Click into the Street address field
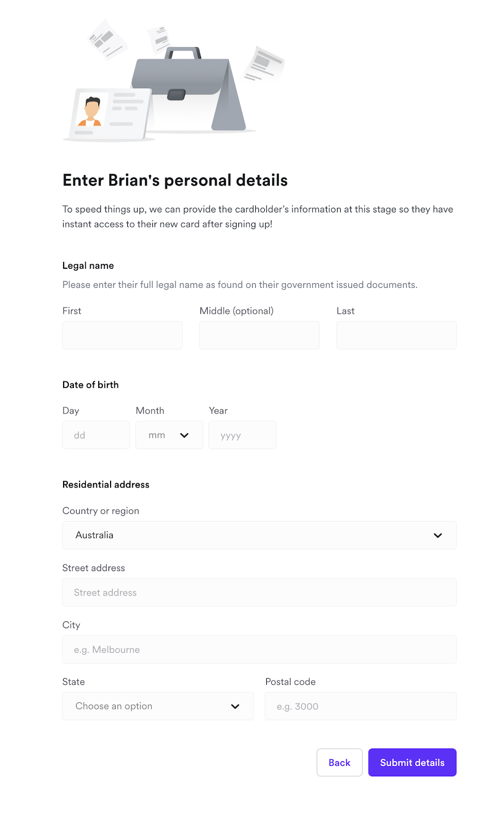Image resolution: width=504 pixels, height=827 pixels. coord(259,592)
